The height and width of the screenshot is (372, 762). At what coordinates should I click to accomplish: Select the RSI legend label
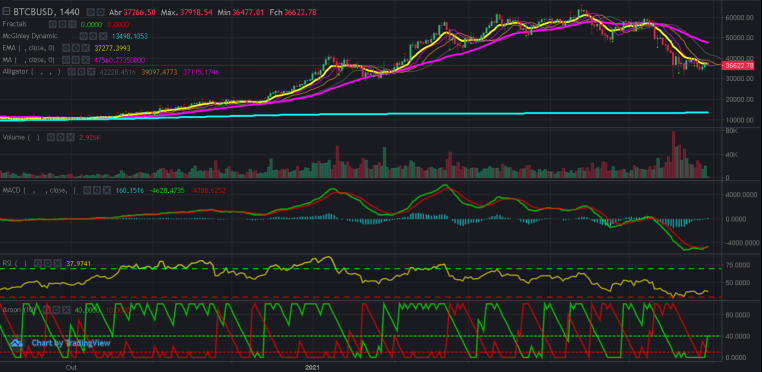click(x=15, y=263)
